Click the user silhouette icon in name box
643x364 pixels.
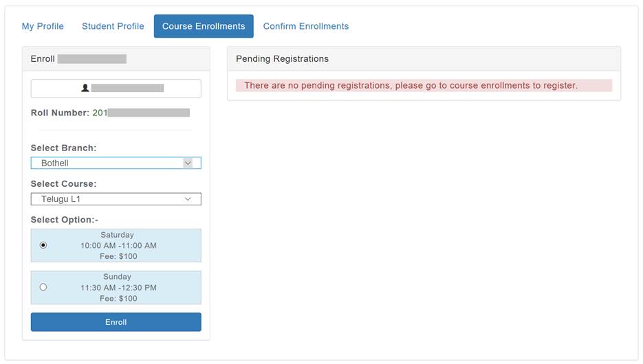tap(85, 88)
